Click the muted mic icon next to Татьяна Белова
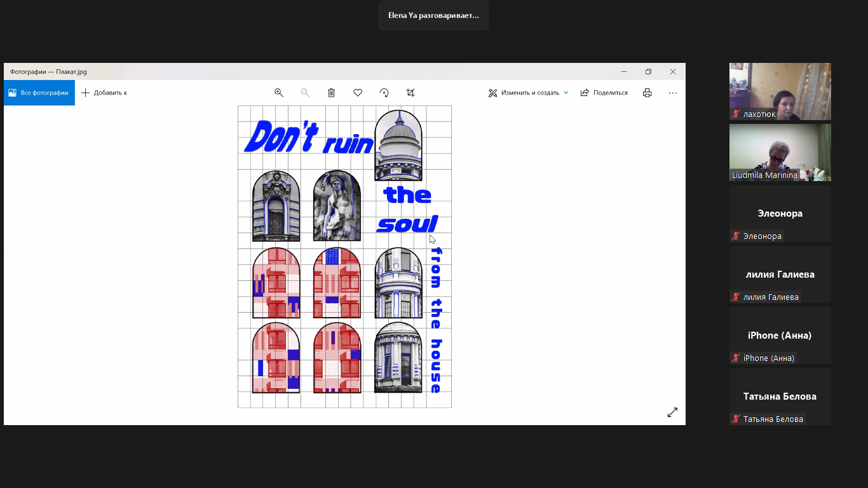The image size is (868, 488). point(736,419)
